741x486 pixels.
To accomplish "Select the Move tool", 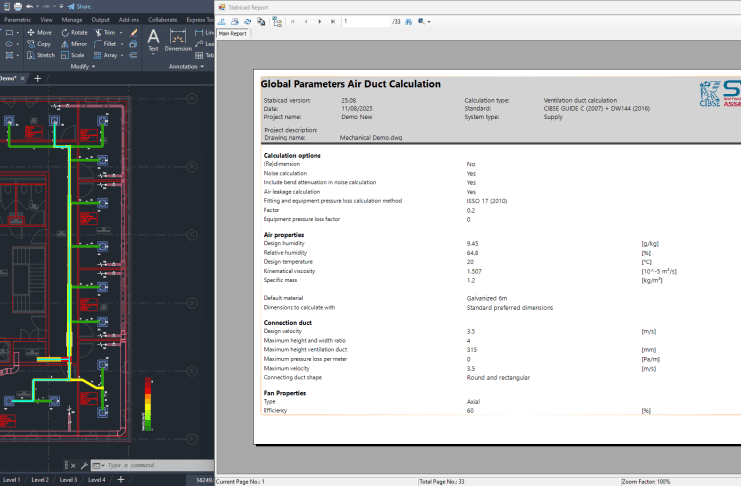I will coord(39,32).
